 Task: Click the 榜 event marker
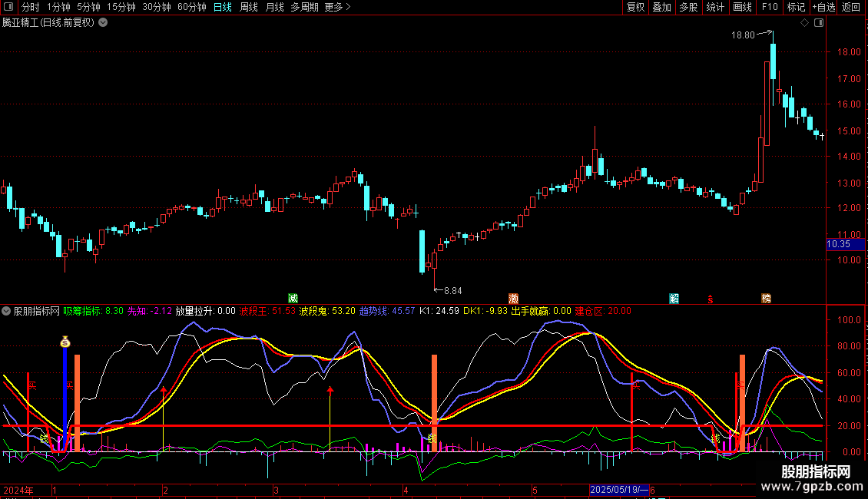coord(766,298)
